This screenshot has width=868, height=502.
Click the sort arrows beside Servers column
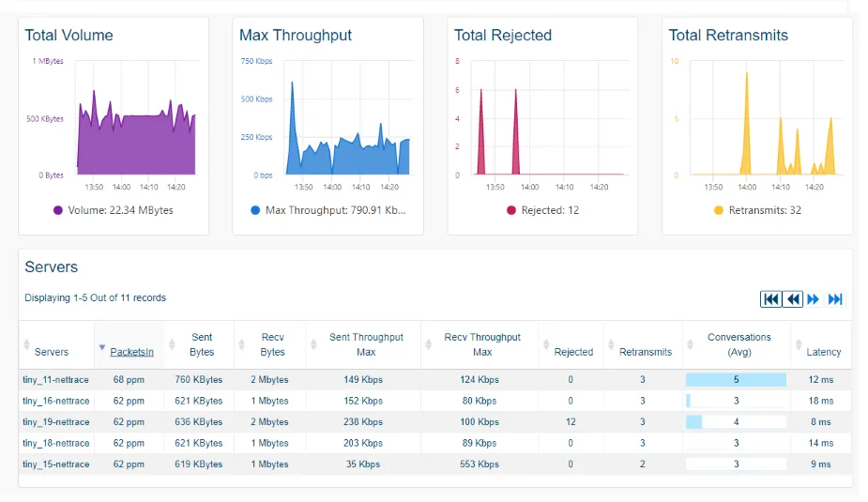coord(26,345)
